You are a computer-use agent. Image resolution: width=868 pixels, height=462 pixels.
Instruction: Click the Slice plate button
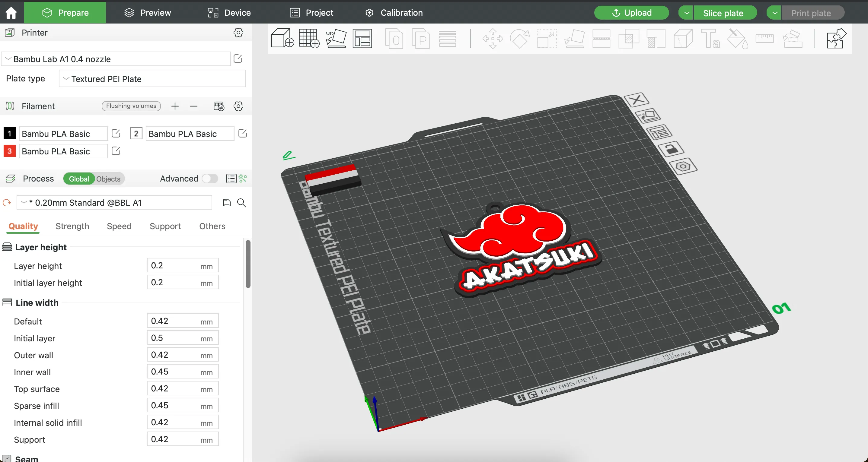(x=726, y=13)
